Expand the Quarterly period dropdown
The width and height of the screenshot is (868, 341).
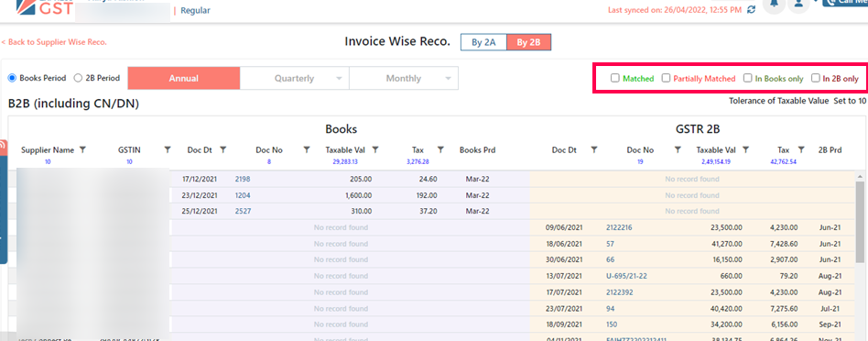point(295,78)
